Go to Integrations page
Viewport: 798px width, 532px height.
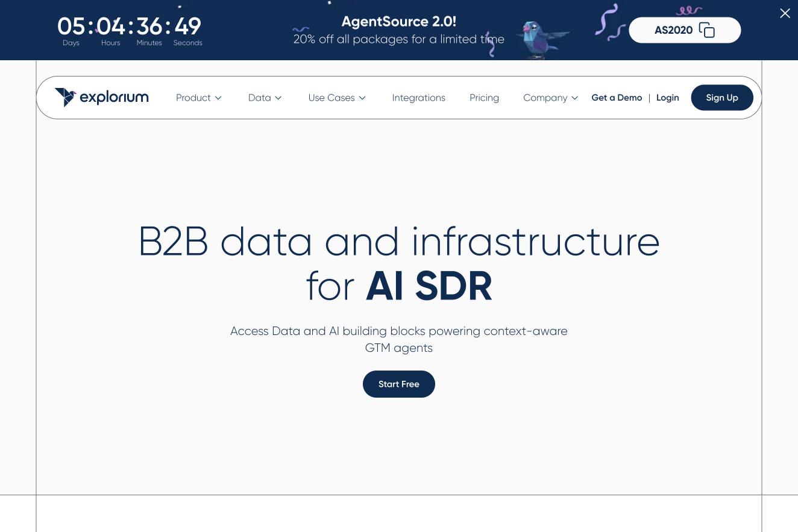419,98
